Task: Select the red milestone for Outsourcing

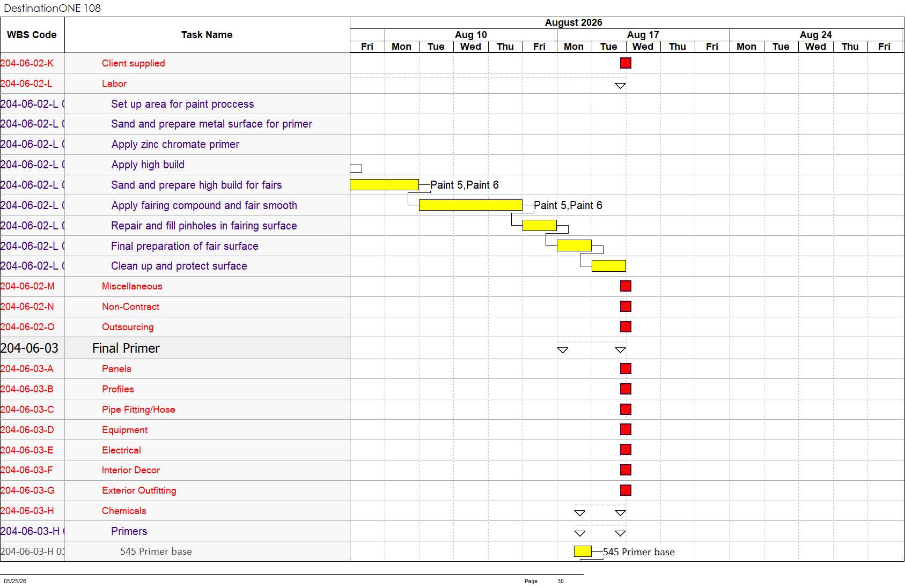Action: pyautogui.click(x=626, y=327)
